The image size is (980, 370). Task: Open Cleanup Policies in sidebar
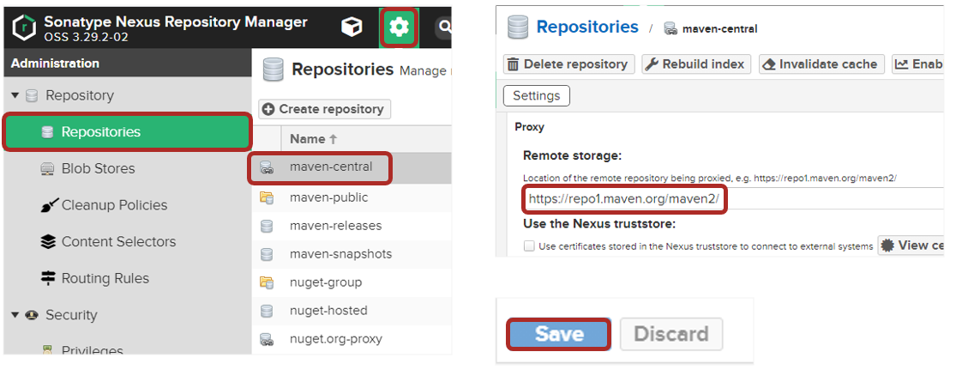(x=114, y=205)
